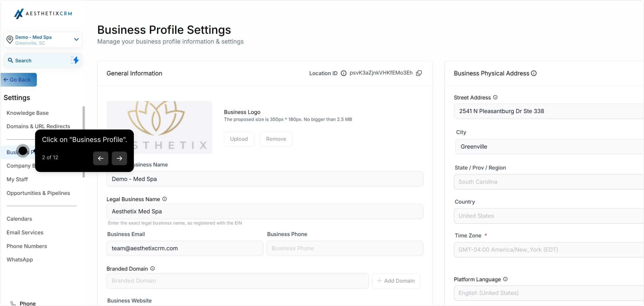Open Opportunities & Pipelines settings
The height and width of the screenshot is (306, 644).
pyautogui.click(x=38, y=193)
